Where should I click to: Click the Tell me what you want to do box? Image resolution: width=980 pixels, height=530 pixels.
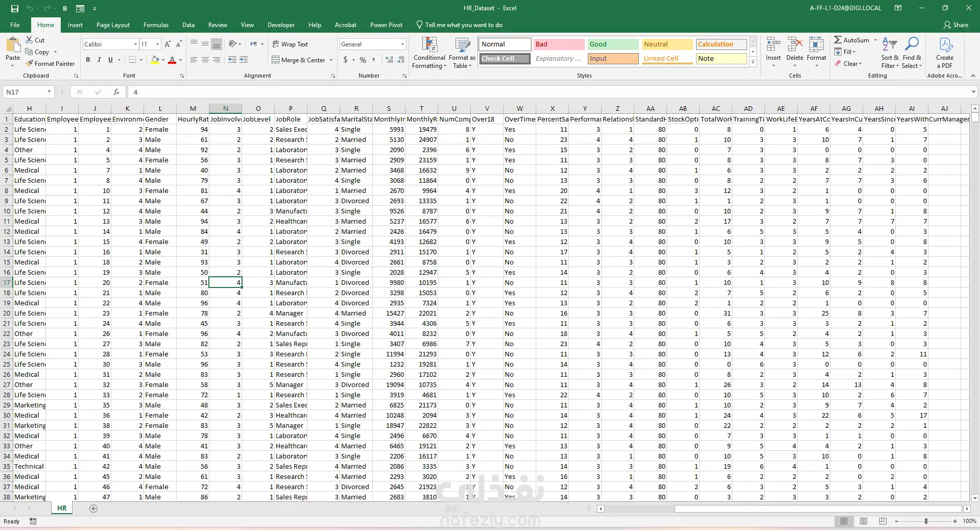(x=459, y=25)
